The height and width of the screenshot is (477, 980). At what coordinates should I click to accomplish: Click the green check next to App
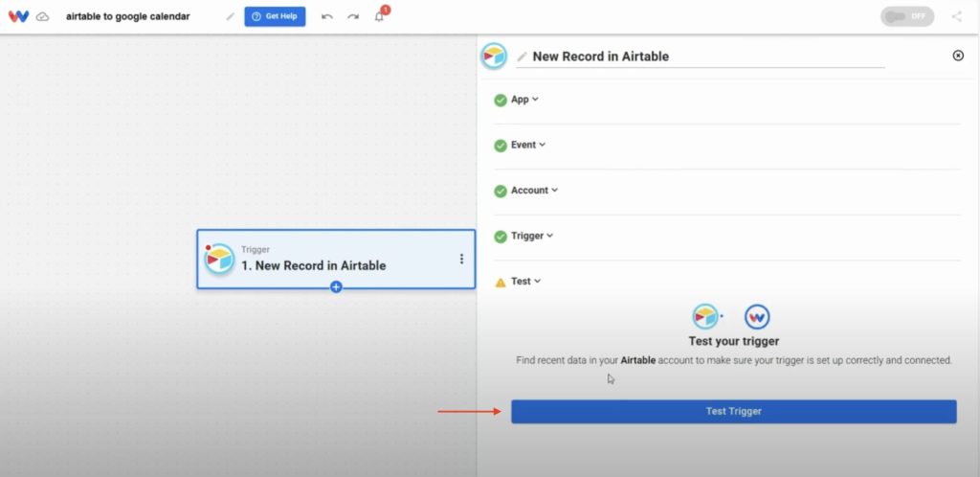(x=501, y=100)
